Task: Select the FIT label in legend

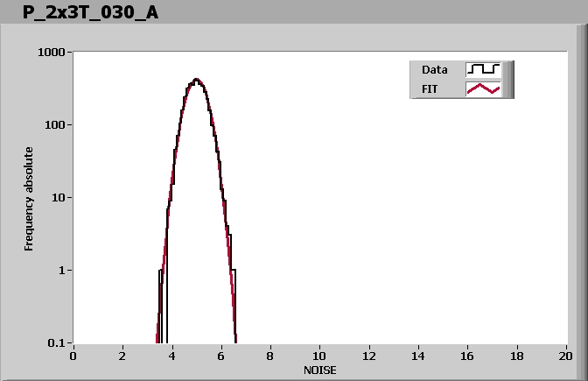Action: pyautogui.click(x=431, y=88)
